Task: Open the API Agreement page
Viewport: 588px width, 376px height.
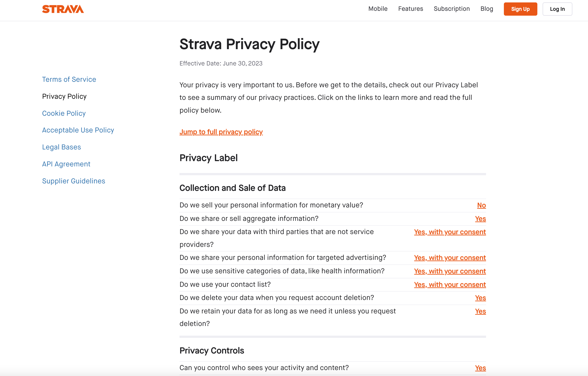Action: [66, 164]
